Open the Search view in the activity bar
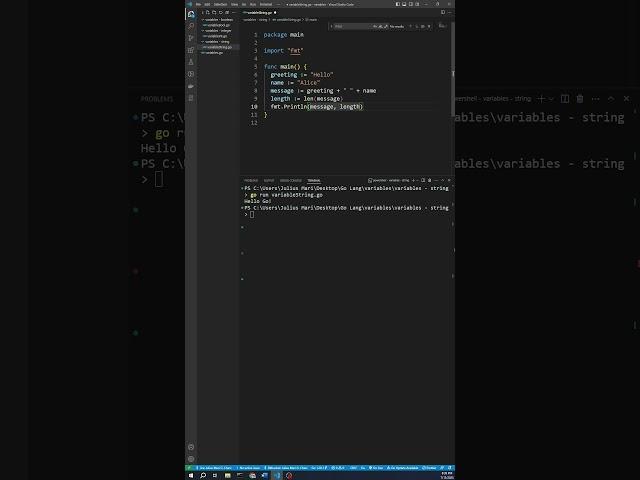 point(191,26)
